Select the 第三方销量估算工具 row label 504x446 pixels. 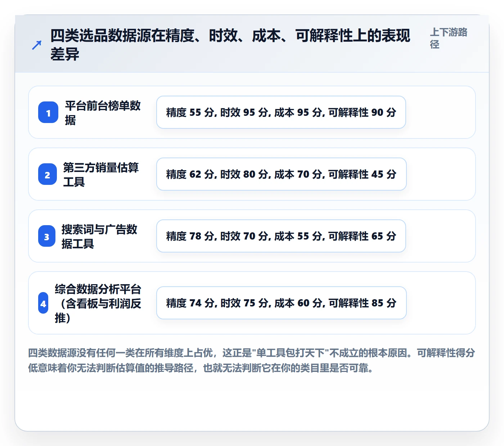(x=101, y=174)
